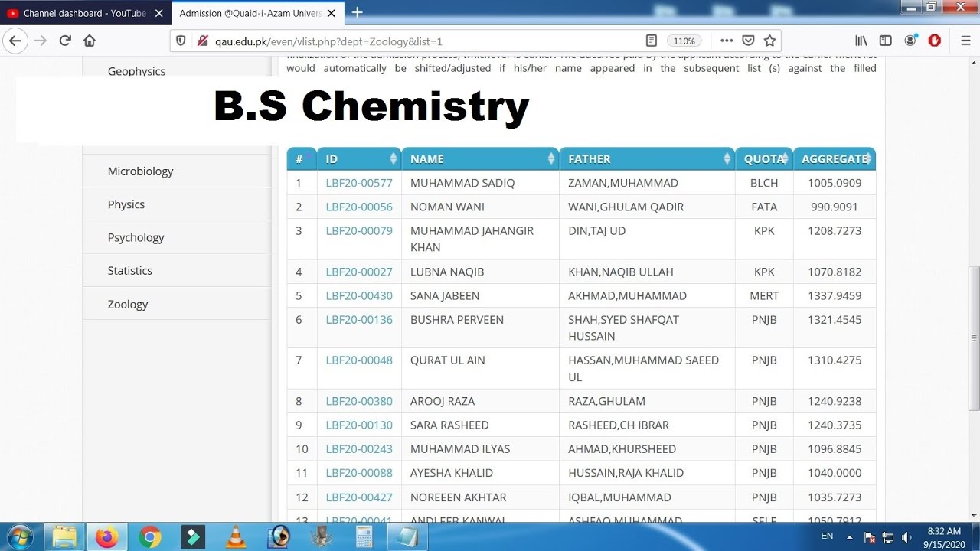This screenshot has height=551, width=980.
Task: Open applicant link LBF20-00380
Action: (359, 401)
